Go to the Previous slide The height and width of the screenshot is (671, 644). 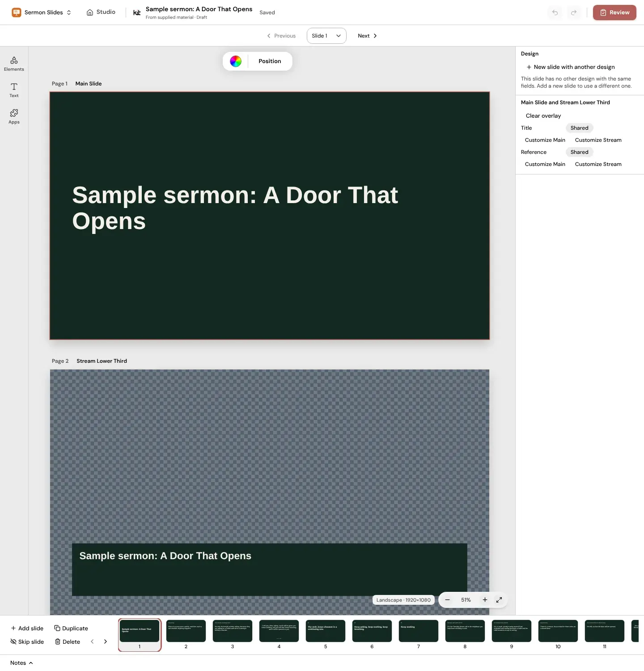(281, 36)
